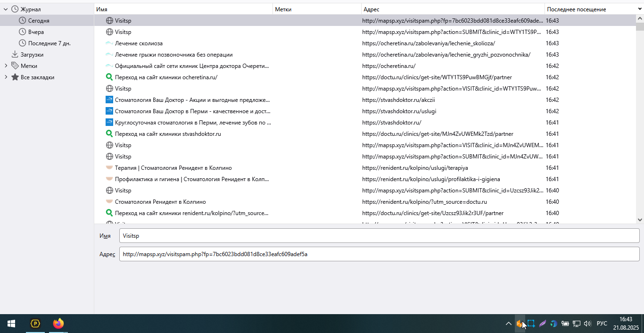This screenshot has width=644, height=333.
Task: Click magnifier icon of Переход на stvashdoktor.ru row
Action: point(109,133)
